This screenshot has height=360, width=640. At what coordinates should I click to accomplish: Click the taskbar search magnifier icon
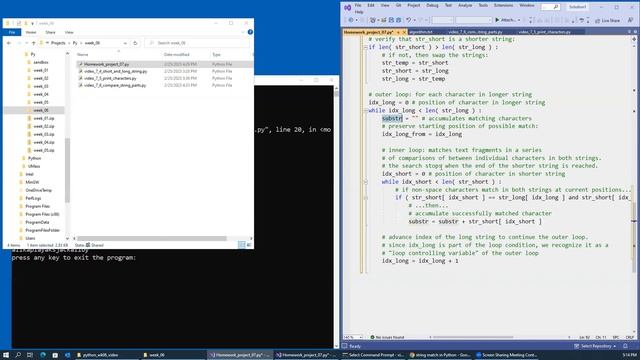tap(18, 355)
